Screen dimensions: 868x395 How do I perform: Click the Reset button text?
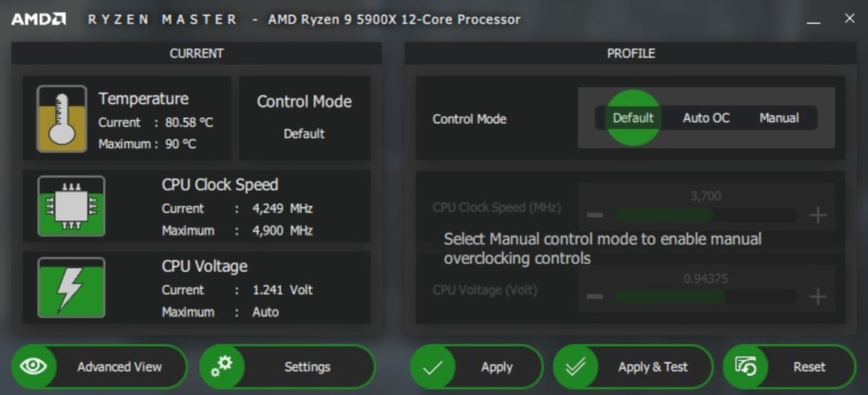point(809,367)
